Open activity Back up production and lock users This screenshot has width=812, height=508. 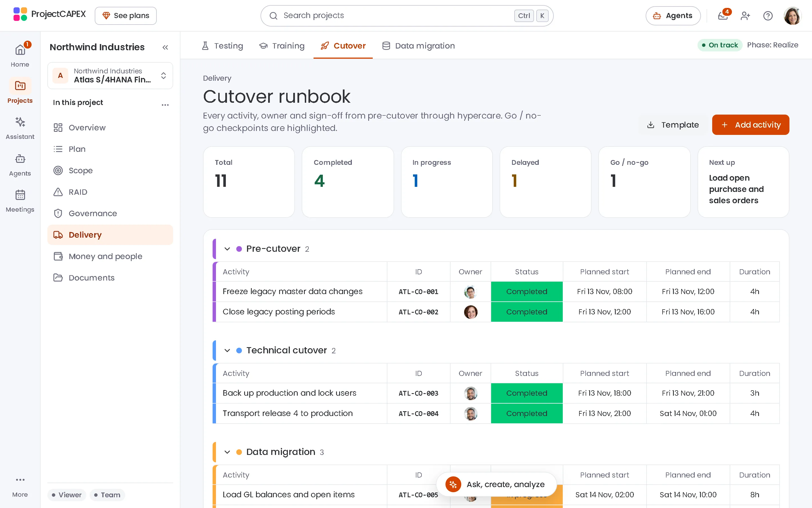click(x=289, y=393)
